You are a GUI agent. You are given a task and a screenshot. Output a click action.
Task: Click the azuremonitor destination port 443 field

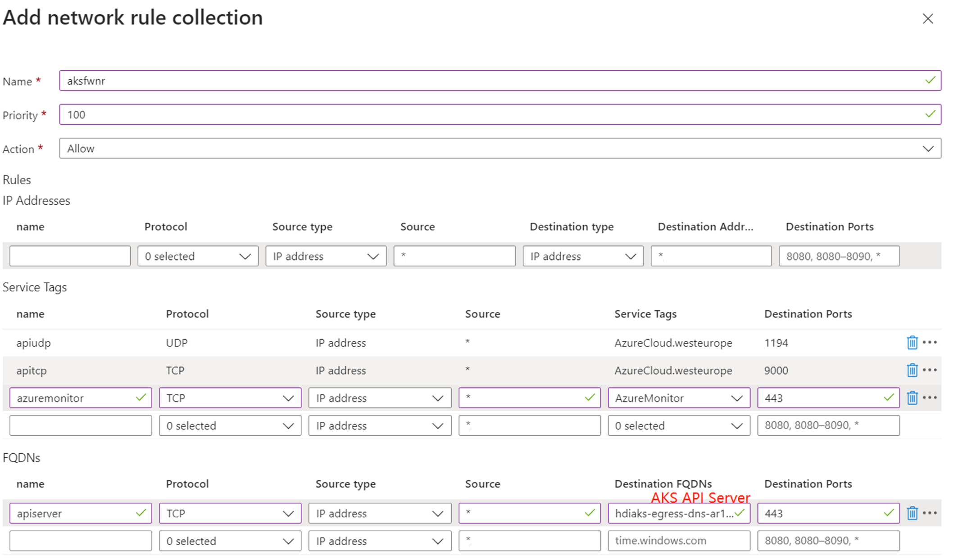[828, 398]
